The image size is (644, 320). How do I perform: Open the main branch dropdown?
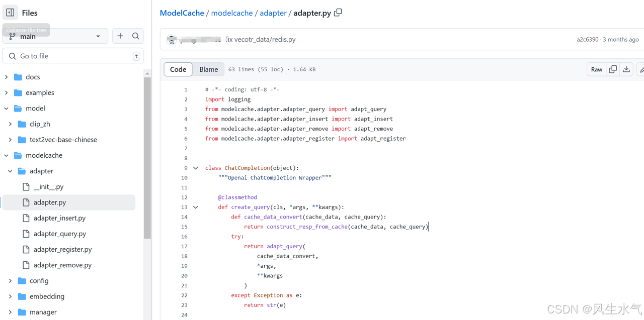click(x=55, y=36)
